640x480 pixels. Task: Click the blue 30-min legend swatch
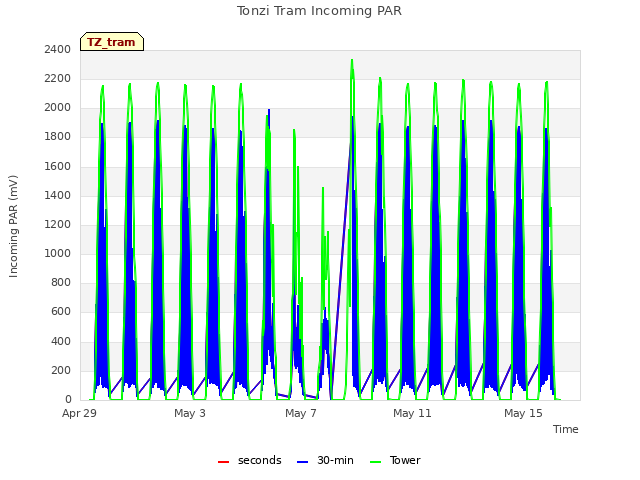point(302,462)
